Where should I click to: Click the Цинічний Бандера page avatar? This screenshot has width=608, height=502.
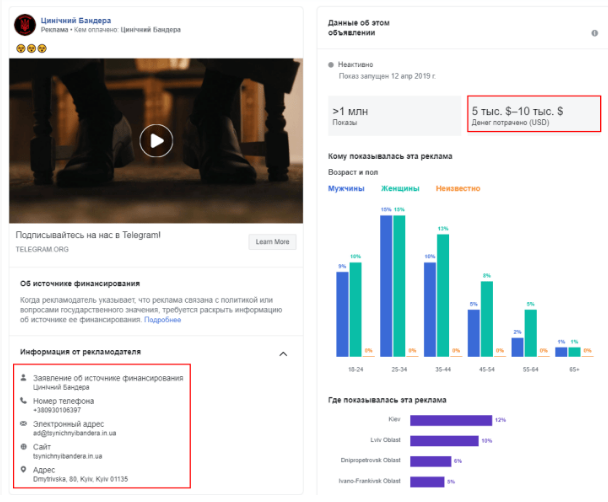pyautogui.click(x=21, y=26)
